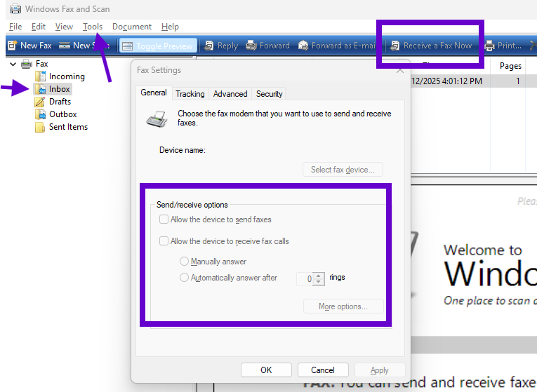The image size is (537, 392).
Task: Click Cancel in Fax Settings
Action: [x=323, y=370]
